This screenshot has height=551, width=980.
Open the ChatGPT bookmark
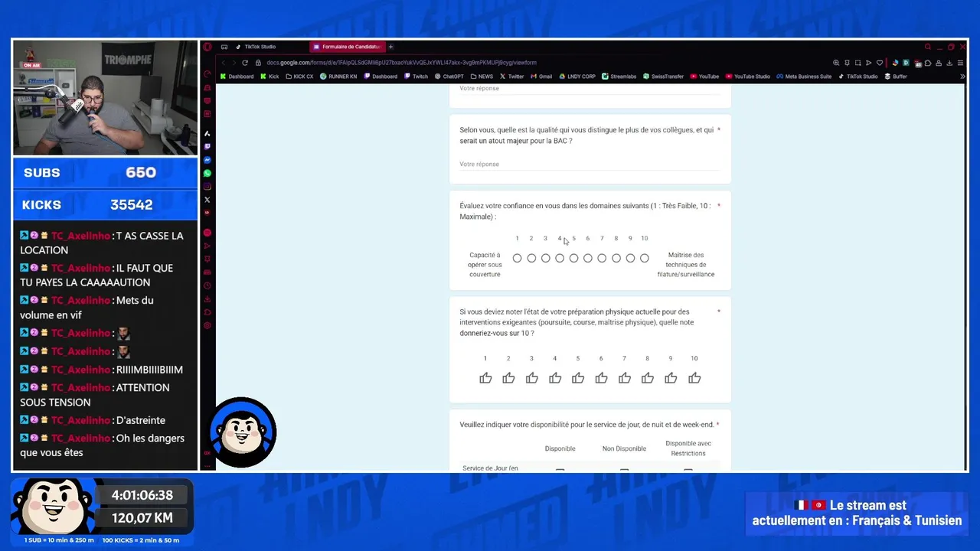point(449,77)
